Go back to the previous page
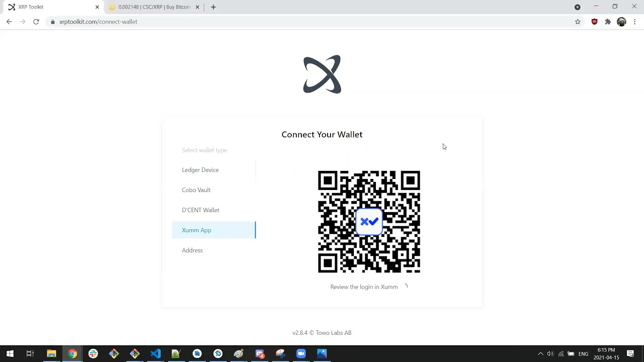This screenshot has height=362, width=644. [9, 22]
